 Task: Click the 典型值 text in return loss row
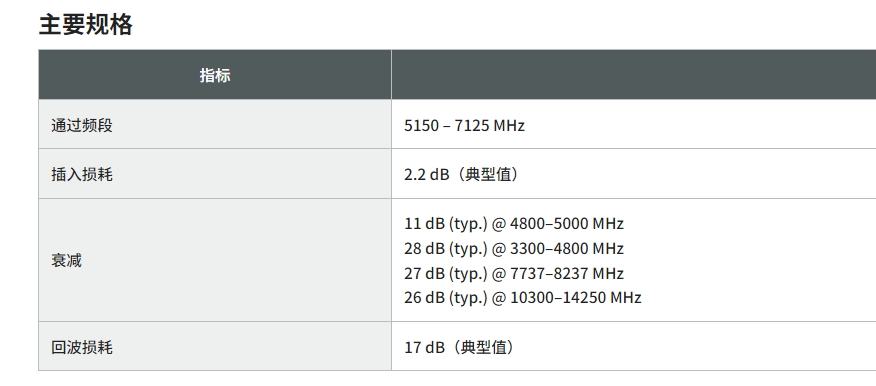coord(483,347)
